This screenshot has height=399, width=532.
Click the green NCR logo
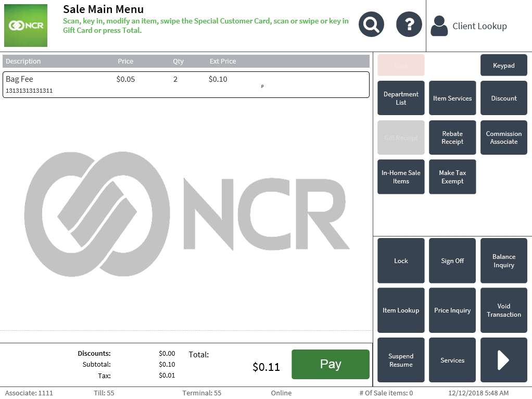[26, 26]
